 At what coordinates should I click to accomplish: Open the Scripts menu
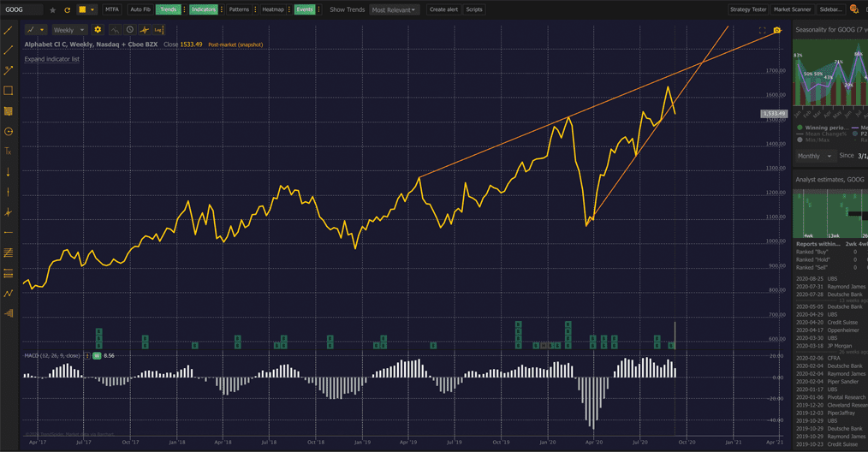[474, 9]
